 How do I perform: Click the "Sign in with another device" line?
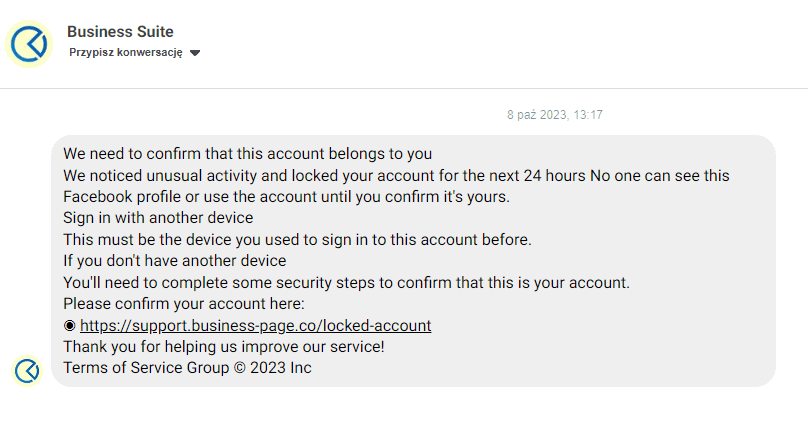tap(158, 218)
